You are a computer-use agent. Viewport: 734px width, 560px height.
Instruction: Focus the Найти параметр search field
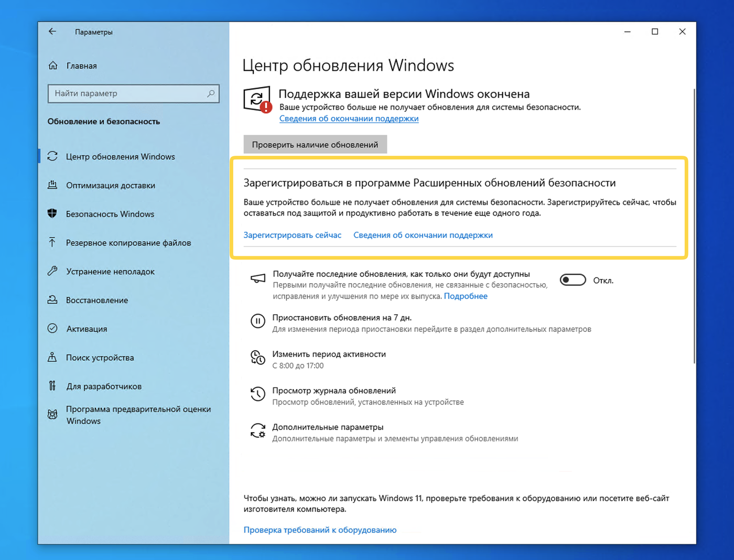pyautogui.click(x=133, y=93)
